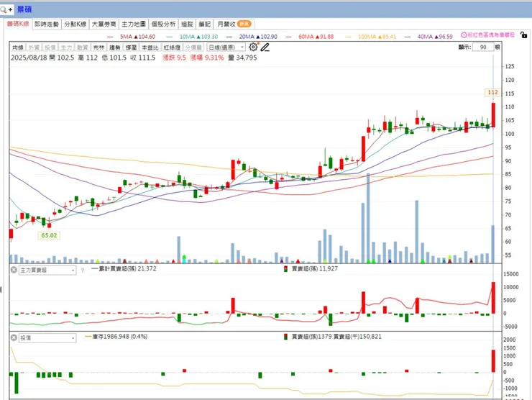
Task: Click the pink info circle icon
Action: coord(464,35)
